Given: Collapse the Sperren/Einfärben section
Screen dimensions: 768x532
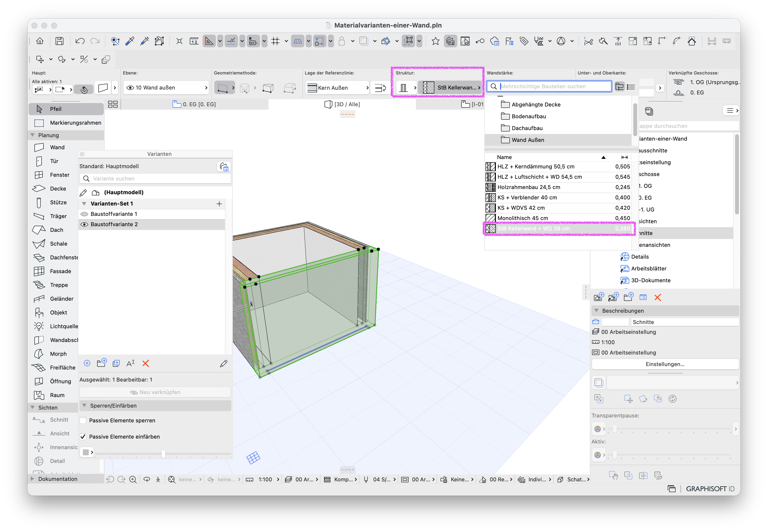Looking at the screenshot, I should [x=84, y=406].
